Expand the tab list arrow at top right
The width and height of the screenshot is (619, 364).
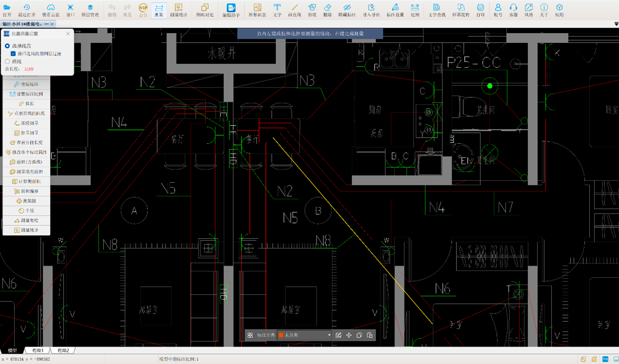point(616,24)
